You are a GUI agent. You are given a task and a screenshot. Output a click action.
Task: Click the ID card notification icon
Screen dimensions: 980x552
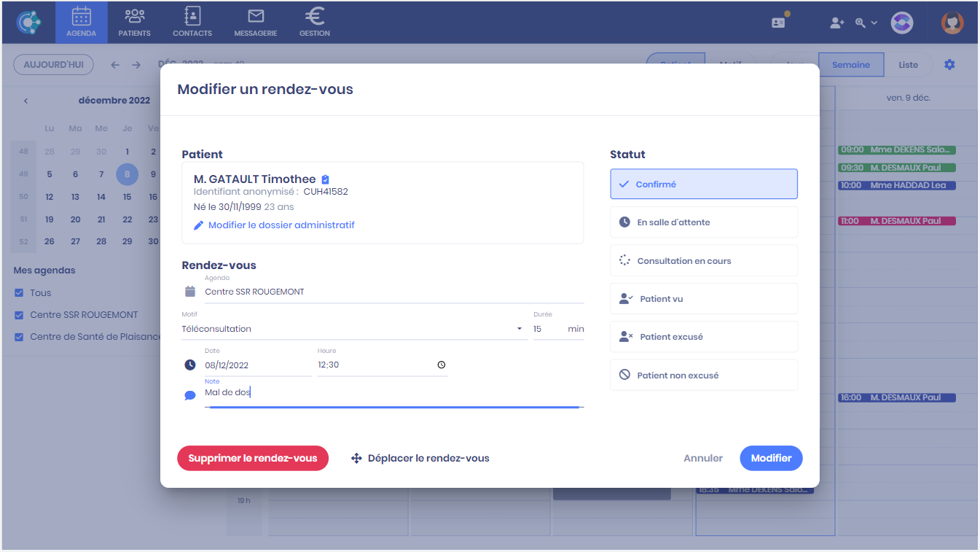pos(779,23)
